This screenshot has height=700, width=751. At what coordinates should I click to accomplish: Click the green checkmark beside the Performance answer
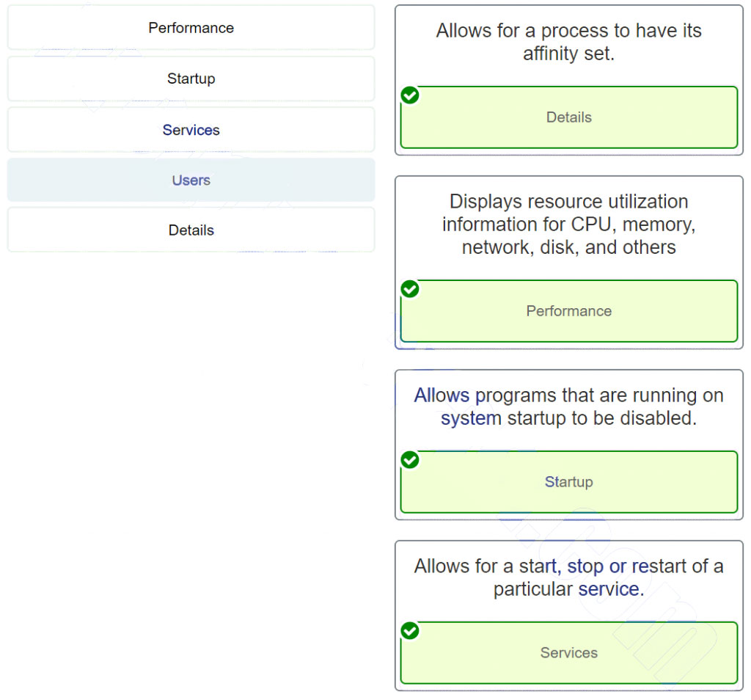409,289
